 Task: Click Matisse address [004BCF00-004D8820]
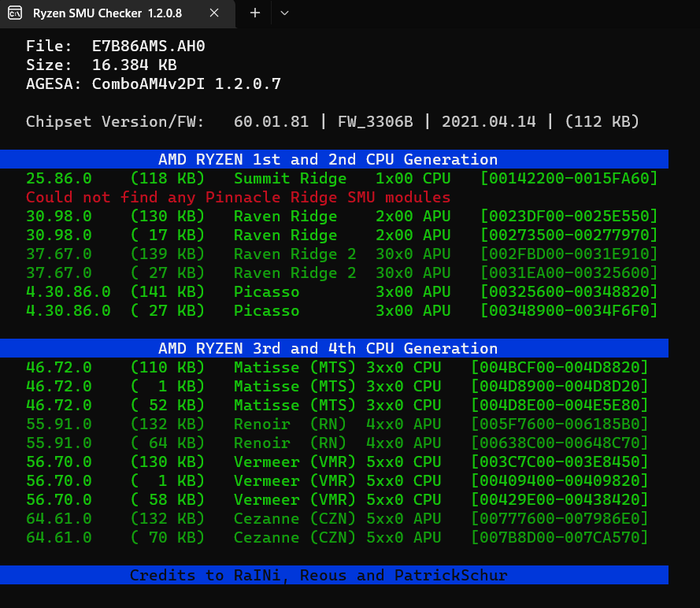coord(559,367)
